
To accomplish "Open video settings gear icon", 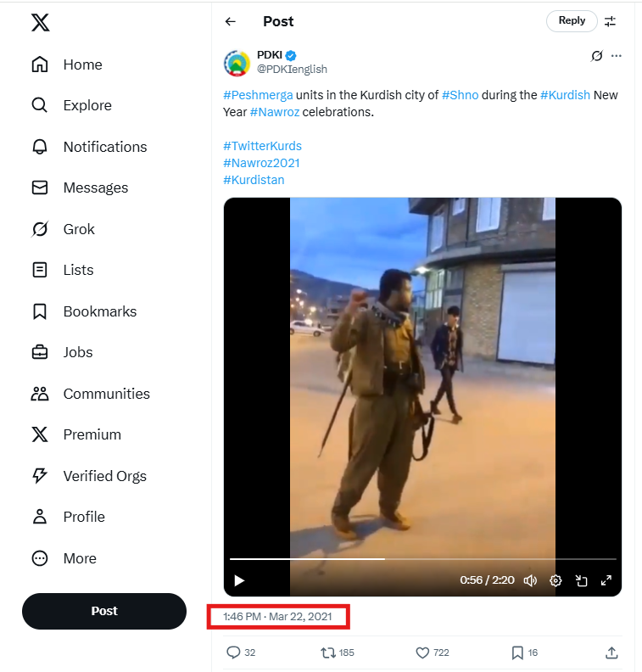I will tap(555, 580).
